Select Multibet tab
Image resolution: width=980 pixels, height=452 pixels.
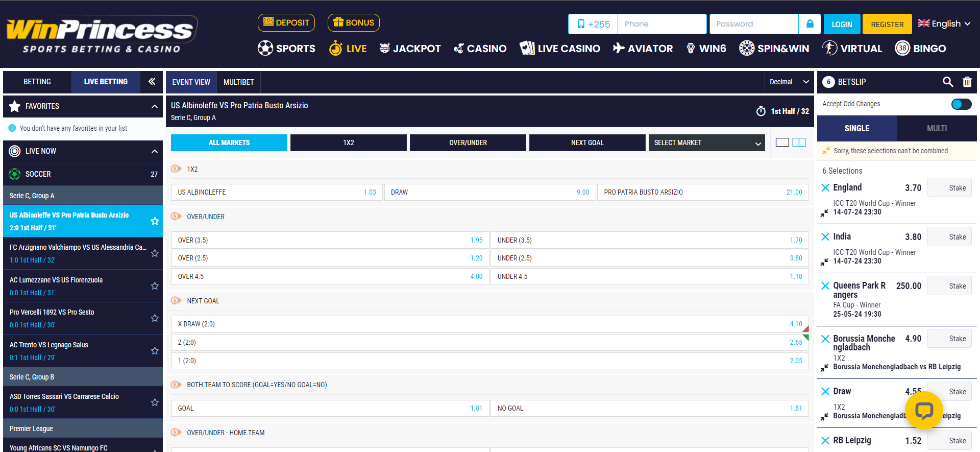coord(239,82)
